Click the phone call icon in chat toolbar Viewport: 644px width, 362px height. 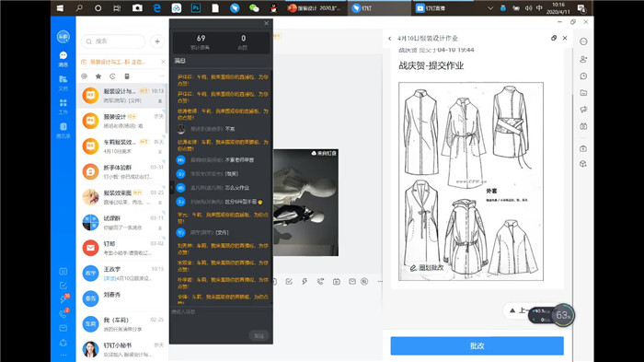(320, 281)
